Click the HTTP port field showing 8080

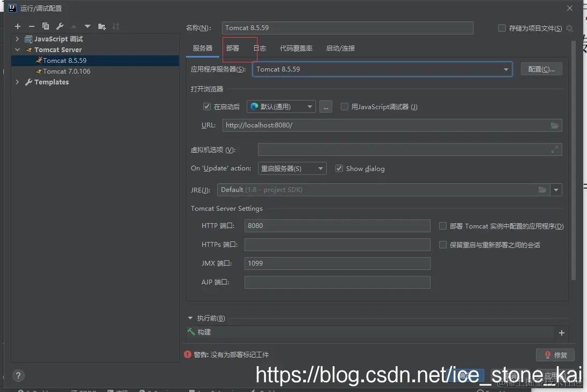pos(337,226)
